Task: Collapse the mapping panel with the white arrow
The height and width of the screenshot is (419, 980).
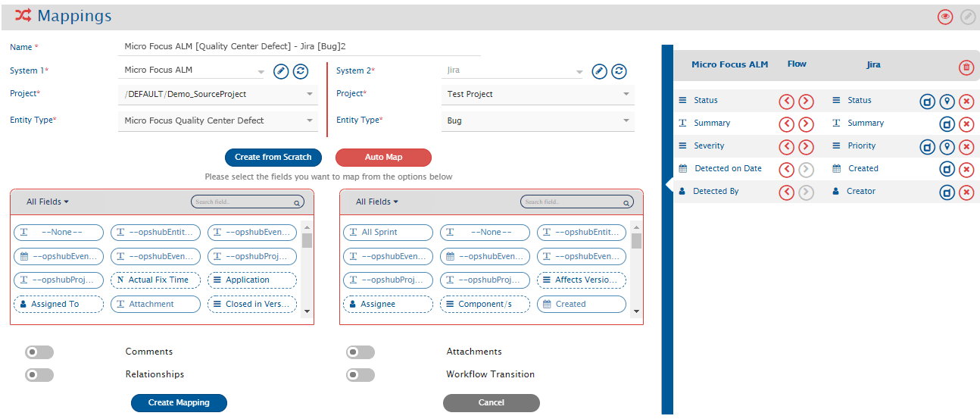Action: pyautogui.click(x=669, y=185)
